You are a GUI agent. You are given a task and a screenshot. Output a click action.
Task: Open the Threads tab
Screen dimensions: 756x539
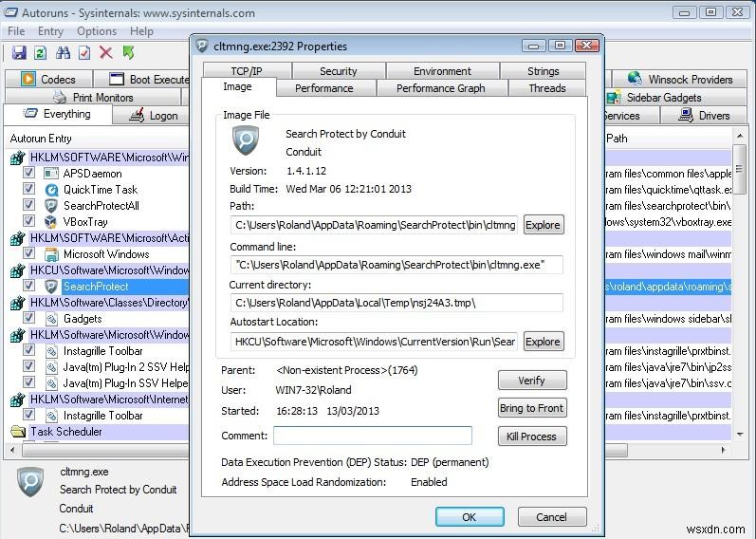tap(547, 88)
